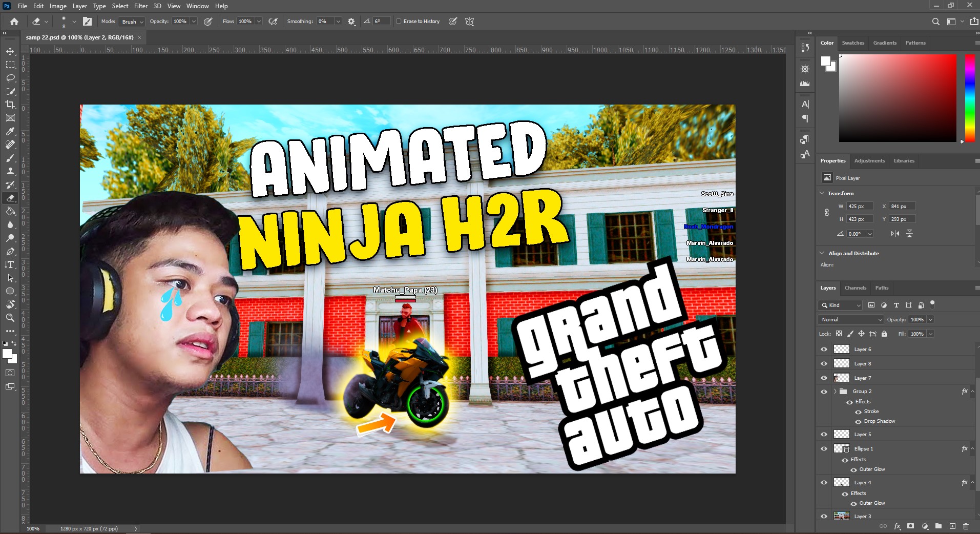The image size is (980, 534).
Task: Open the layer blend mode Normal dropdown
Action: [x=851, y=320]
